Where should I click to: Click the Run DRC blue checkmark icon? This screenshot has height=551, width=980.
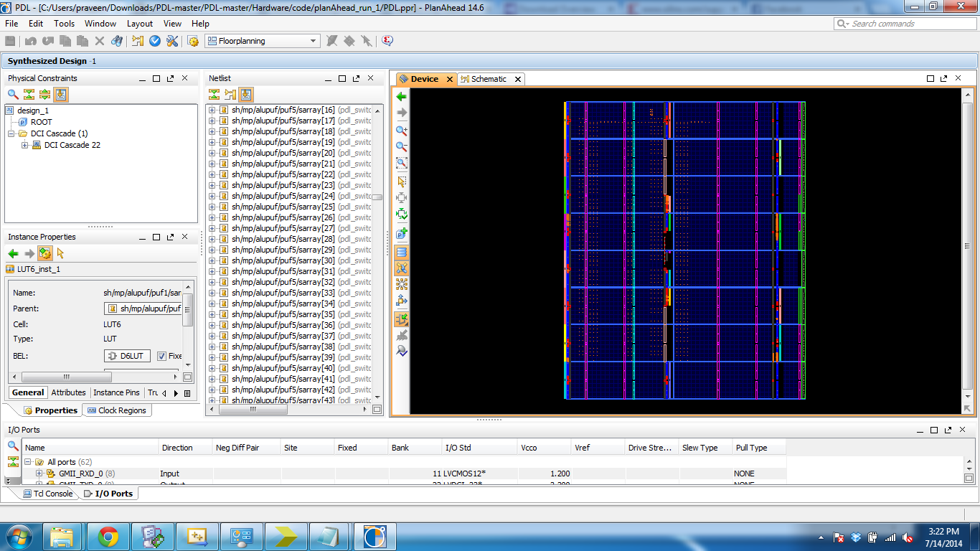[x=155, y=41]
